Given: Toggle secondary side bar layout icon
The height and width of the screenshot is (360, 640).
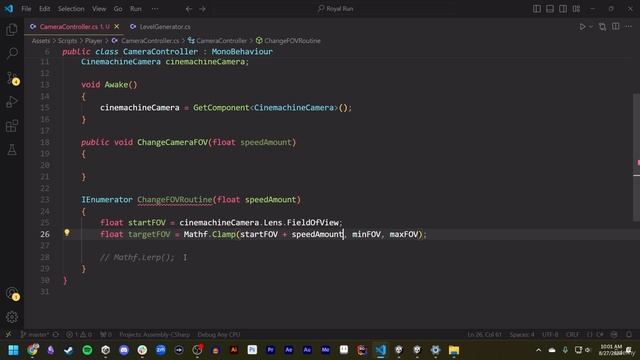Looking at the screenshot, I should (x=563, y=9).
